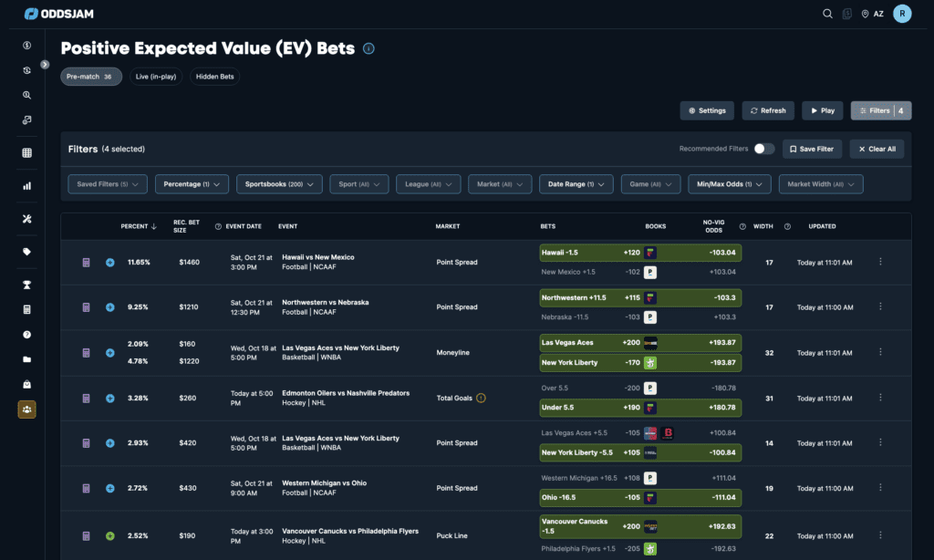Expand the Sport filter dropdown

(359, 184)
